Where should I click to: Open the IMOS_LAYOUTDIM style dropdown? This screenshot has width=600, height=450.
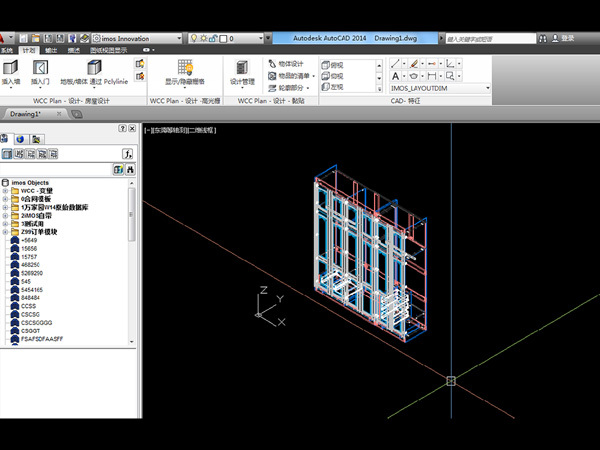pyautogui.click(x=487, y=89)
